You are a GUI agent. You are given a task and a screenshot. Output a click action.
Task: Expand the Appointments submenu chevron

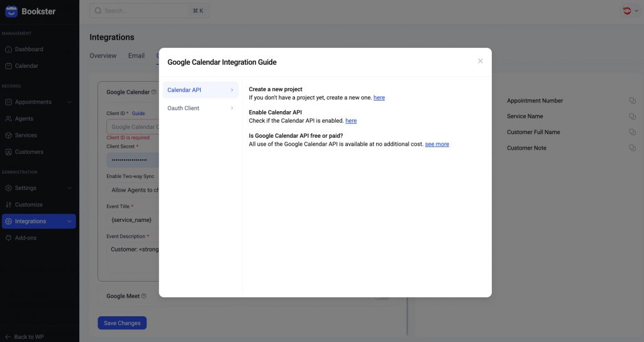[x=69, y=102]
